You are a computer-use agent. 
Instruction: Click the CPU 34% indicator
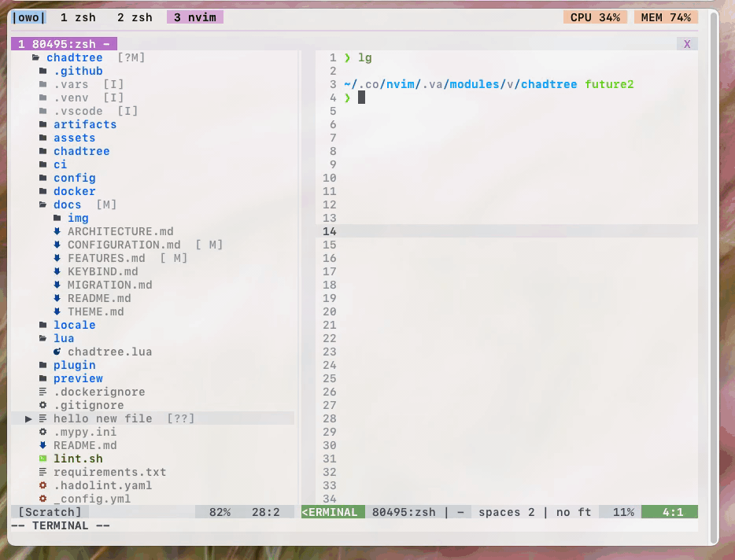pyautogui.click(x=595, y=17)
